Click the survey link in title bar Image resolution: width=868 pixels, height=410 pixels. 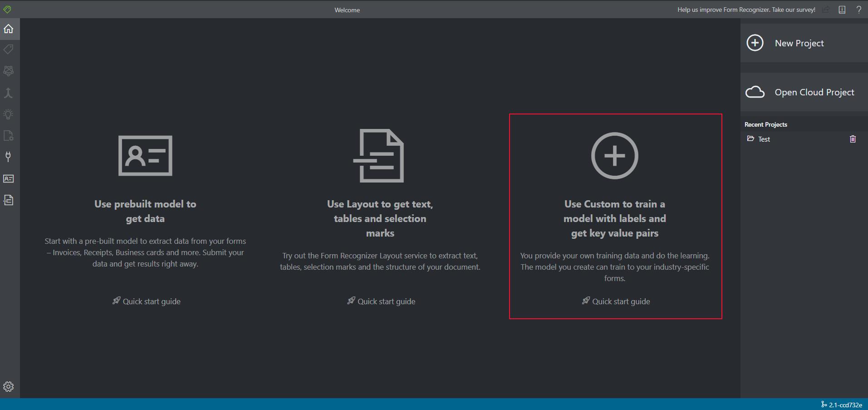click(746, 10)
